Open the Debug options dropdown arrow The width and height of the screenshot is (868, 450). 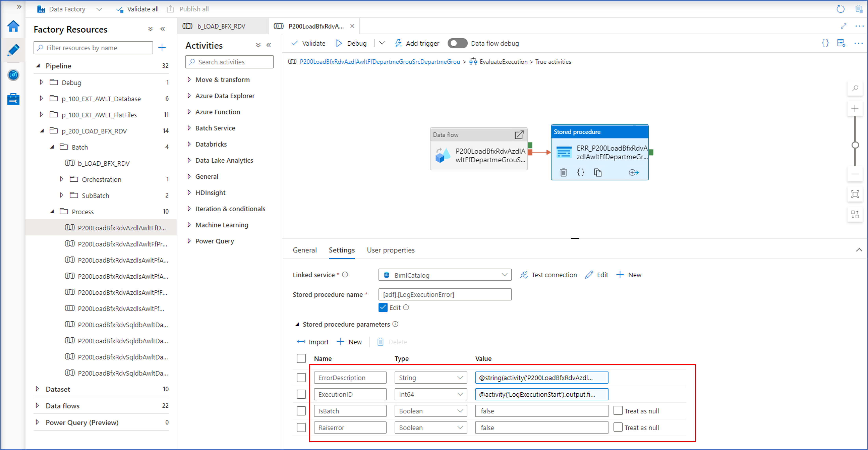(x=382, y=43)
